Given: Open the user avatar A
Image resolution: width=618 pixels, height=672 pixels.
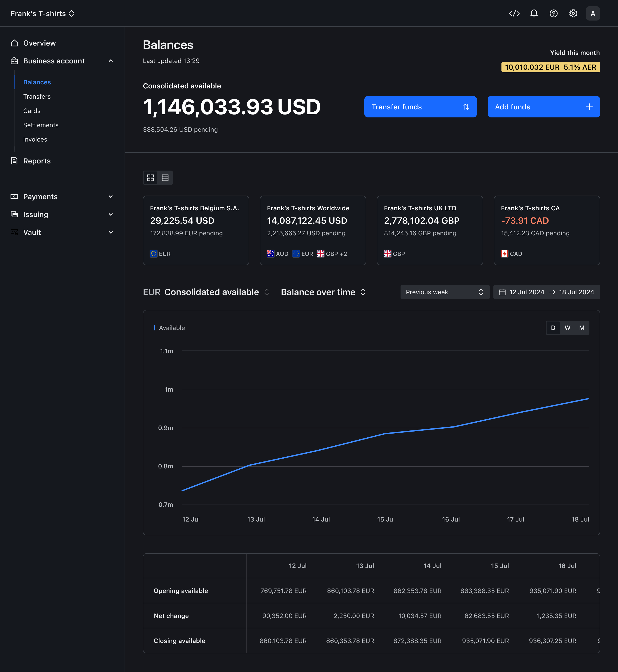Looking at the screenshot, I should pyautogui.click(x=593, y=13).
